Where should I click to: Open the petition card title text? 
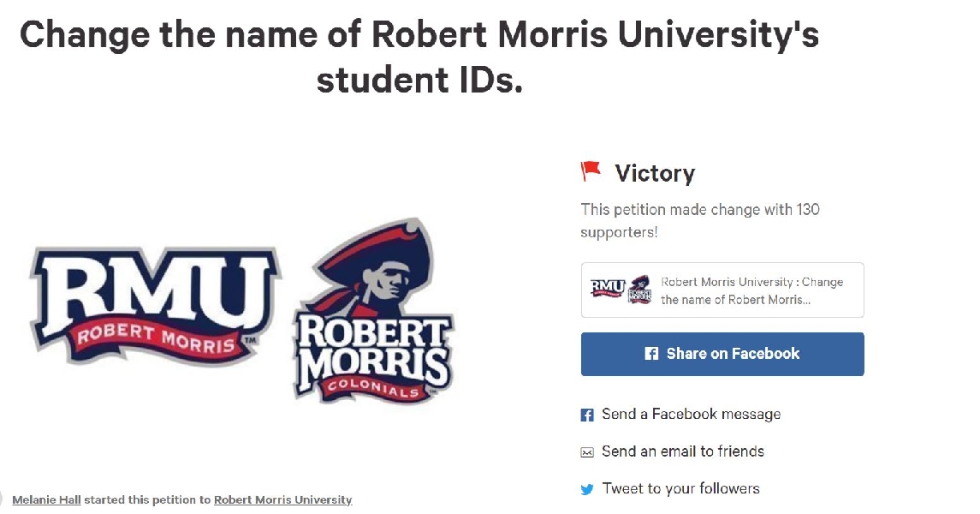pyautogui.click(x=751, y=290)
